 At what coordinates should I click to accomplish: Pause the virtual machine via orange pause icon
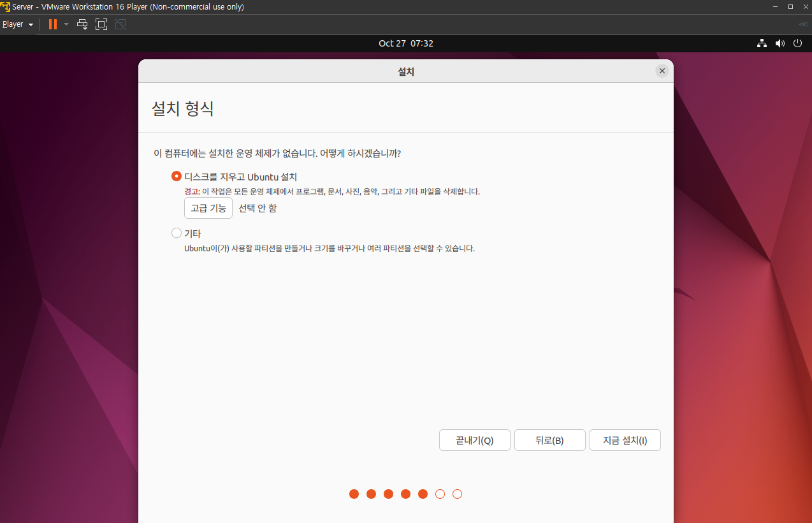click(x=53, y=24)
